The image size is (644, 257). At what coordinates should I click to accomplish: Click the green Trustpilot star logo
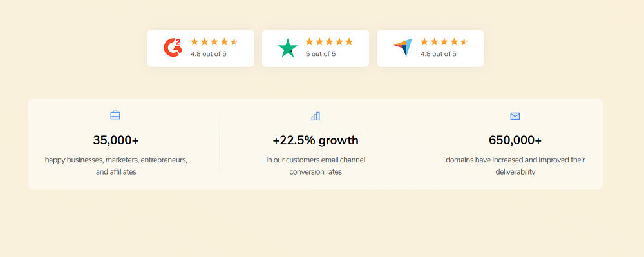288,48
